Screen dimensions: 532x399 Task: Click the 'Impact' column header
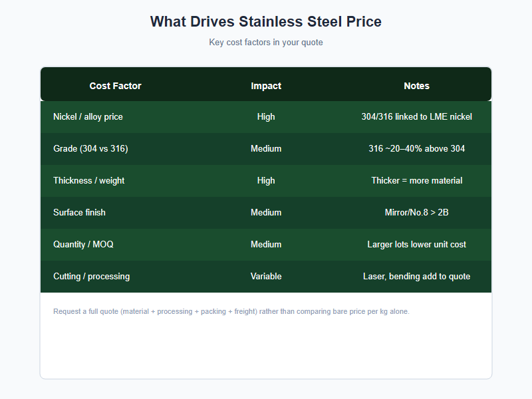point(266,86)
